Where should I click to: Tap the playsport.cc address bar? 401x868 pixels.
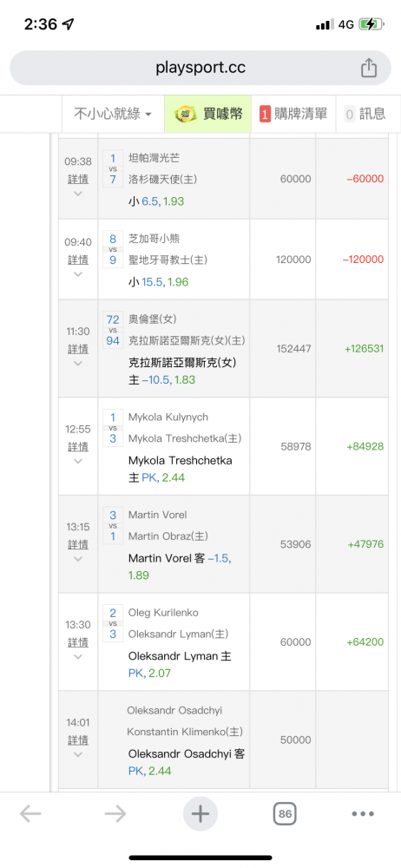pos(200,68)
